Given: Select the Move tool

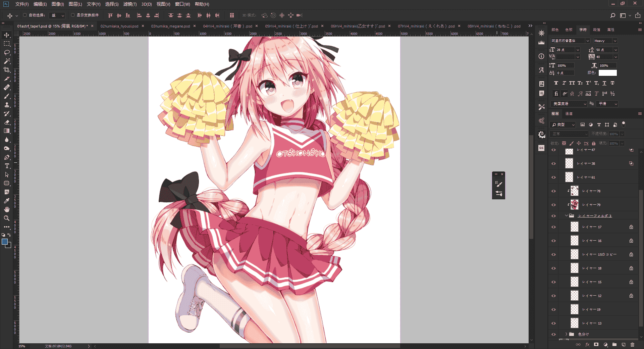Looking at the screenshot, I should tap(7, 35).
